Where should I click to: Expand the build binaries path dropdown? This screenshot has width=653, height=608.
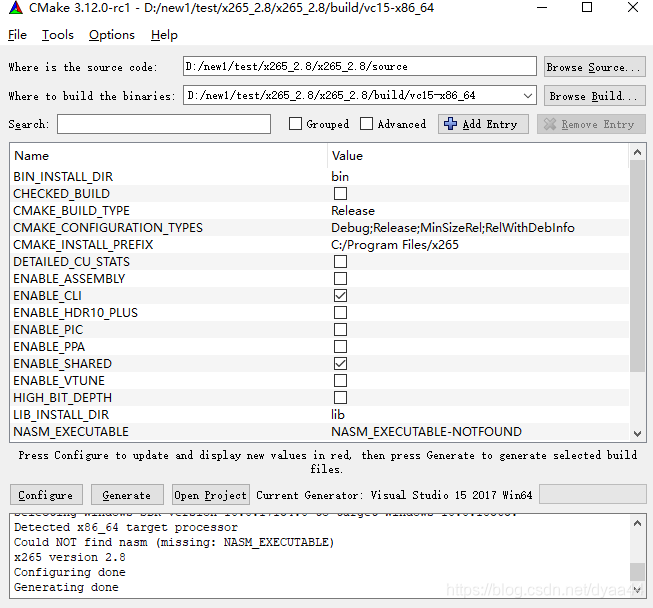tap(528, 96)
